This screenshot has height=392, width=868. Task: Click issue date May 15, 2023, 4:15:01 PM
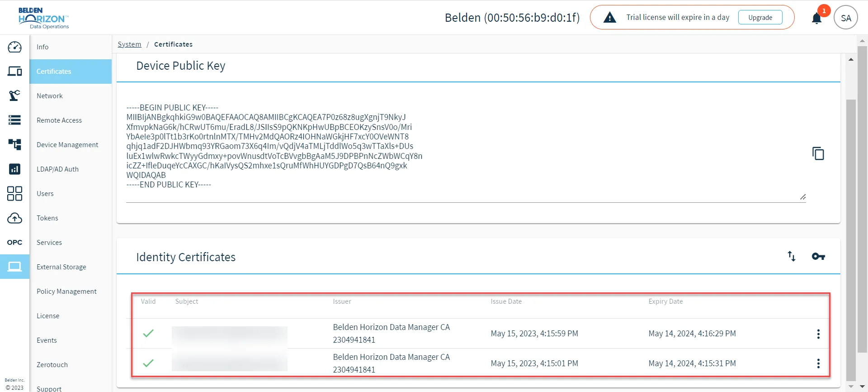point(534,363)
